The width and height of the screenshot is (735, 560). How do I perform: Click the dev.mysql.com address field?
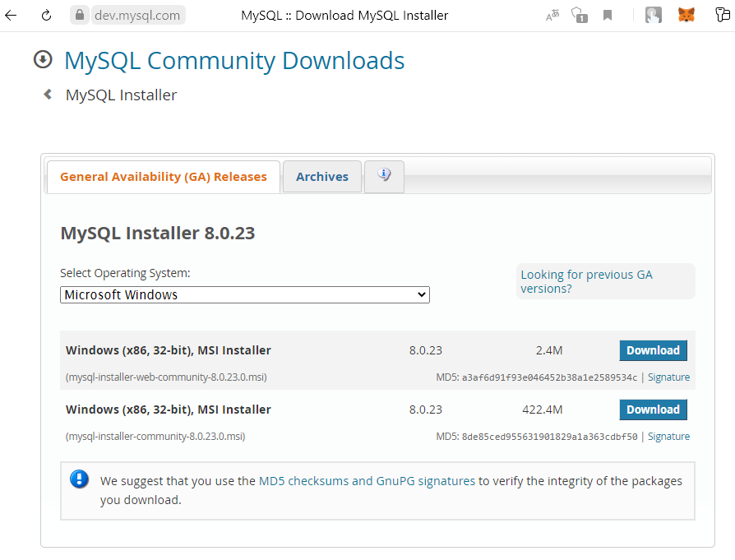(137, 15)
